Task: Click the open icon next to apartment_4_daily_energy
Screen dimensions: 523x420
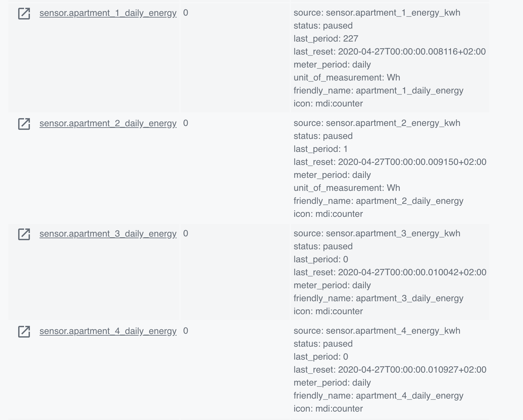Action: (24, 332)
